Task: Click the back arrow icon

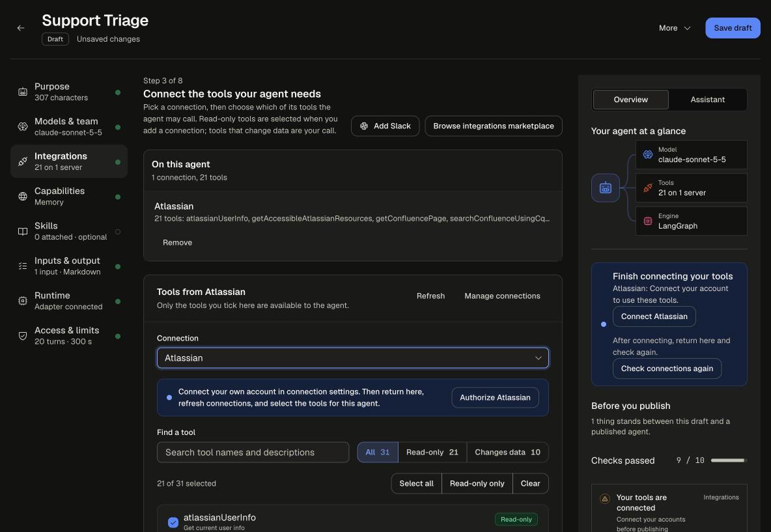Action: pos(21,28)
